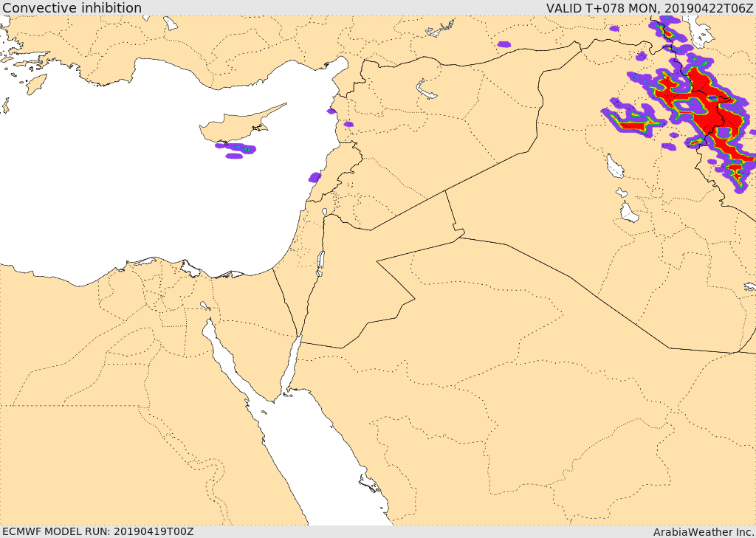Click the 'Convective inhibition' title text
Image resolution: width=756 pixels, height=538 pixels.
point(72,7)
